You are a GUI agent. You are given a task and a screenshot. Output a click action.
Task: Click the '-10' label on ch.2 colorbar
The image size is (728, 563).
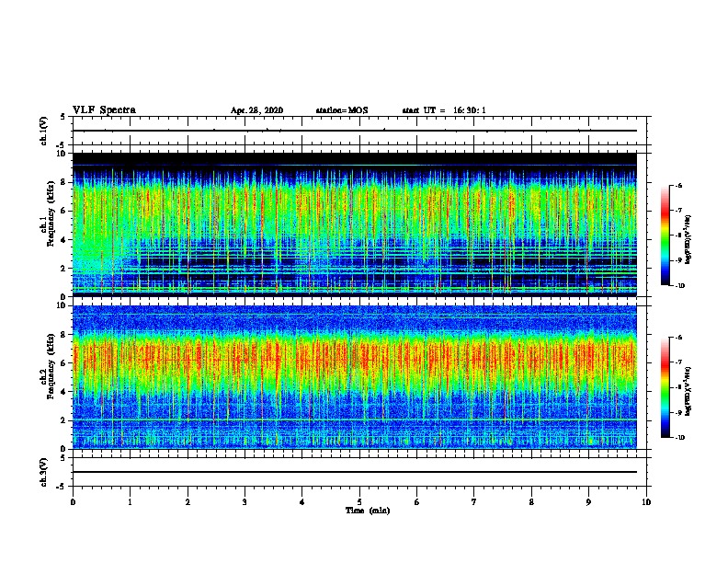coord(680,438)
